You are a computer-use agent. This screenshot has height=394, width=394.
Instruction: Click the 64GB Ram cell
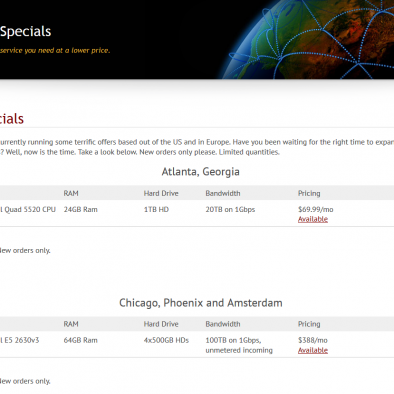81,340
